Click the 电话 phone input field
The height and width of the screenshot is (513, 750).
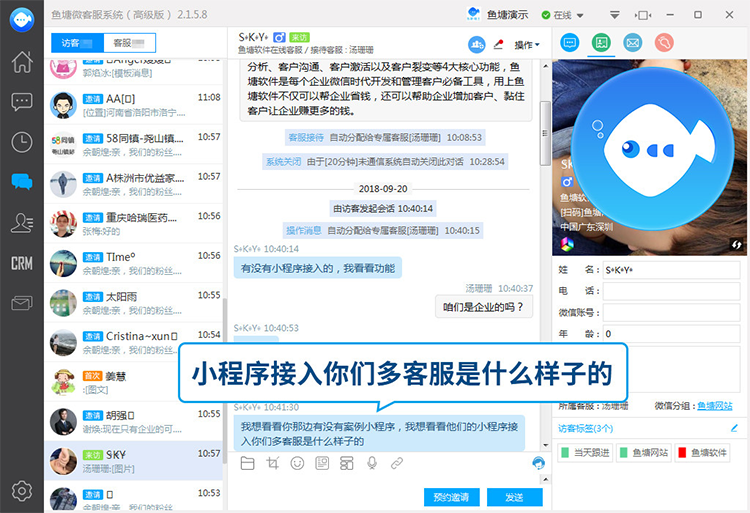(672, 291)
